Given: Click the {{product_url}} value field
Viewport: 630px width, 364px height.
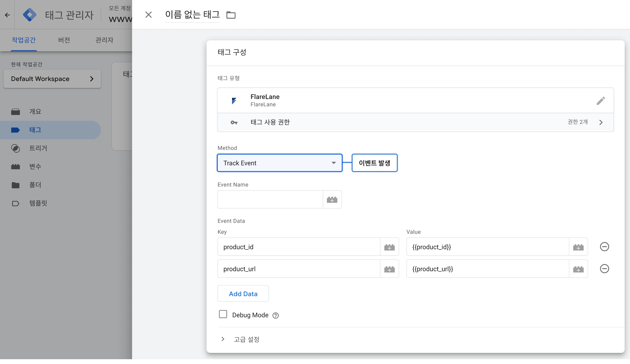Looking at the screenshot, I should [x=488, y=269].
